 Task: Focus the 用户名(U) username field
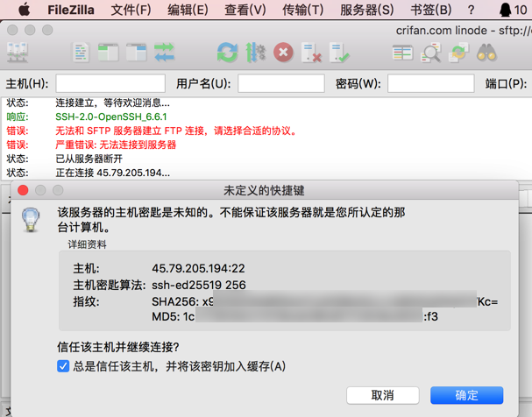[281, 83]
